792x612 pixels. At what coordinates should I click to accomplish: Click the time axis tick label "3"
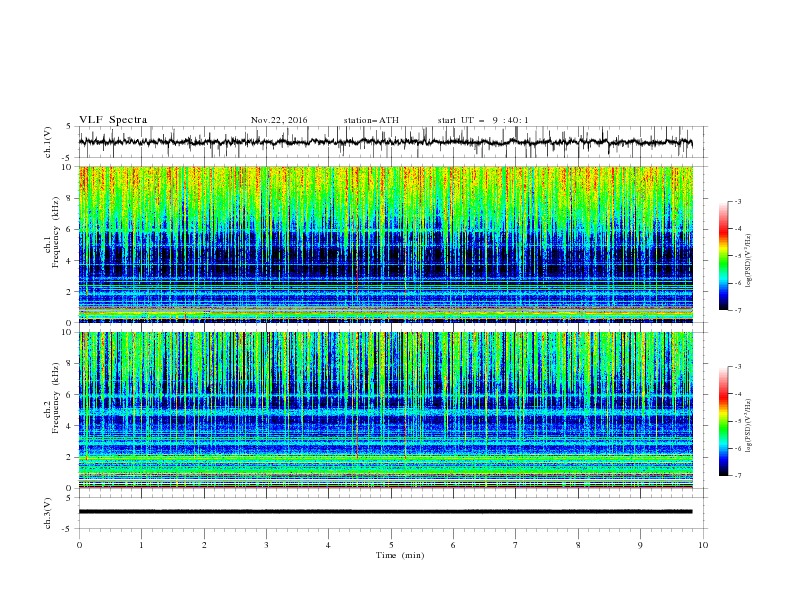click(266, 545)
